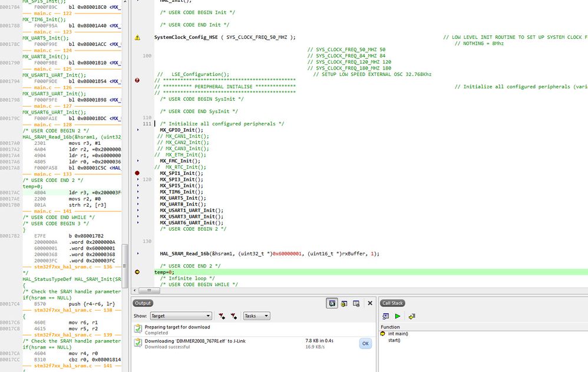
Task: Click the '/* USER CODE BEGIN SysInit */' comment
Action: pos(201,99)
